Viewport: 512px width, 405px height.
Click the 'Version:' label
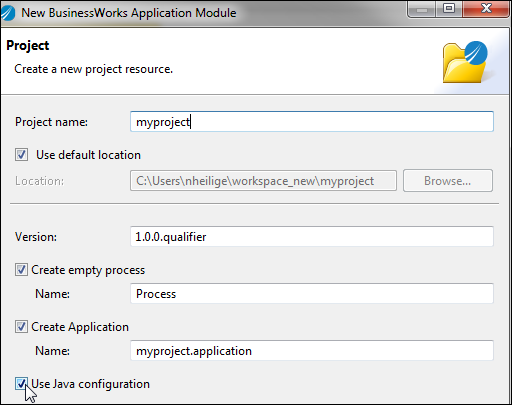(36, 237)
